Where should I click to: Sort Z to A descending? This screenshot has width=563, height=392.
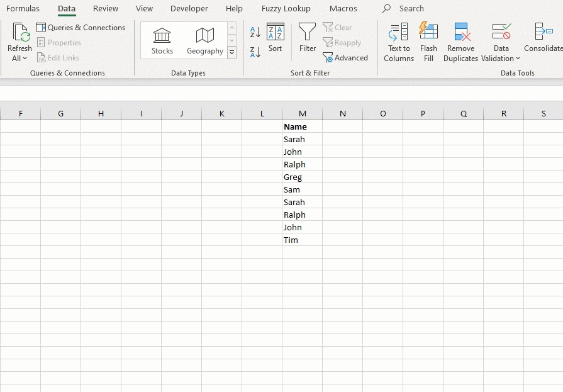(x=255, y=52)
